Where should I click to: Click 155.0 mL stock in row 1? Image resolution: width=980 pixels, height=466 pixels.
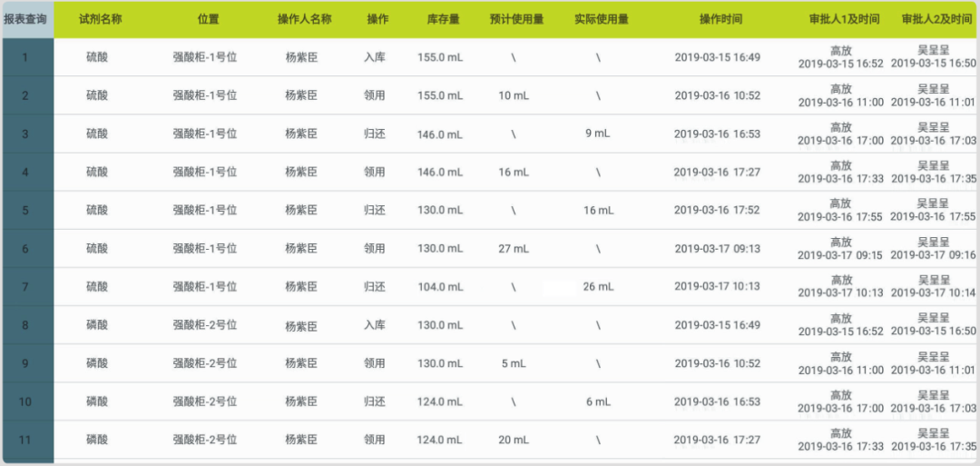(440, 57)
